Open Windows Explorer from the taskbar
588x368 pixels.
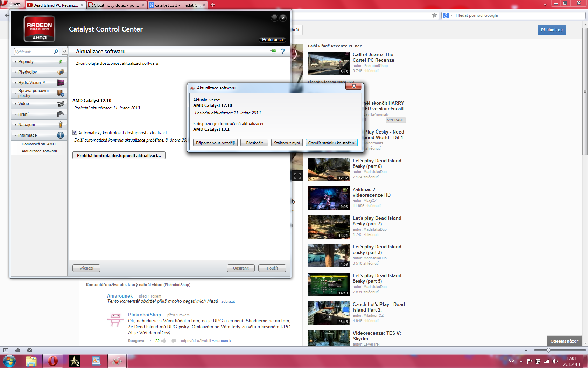click(x=31, y=361)
